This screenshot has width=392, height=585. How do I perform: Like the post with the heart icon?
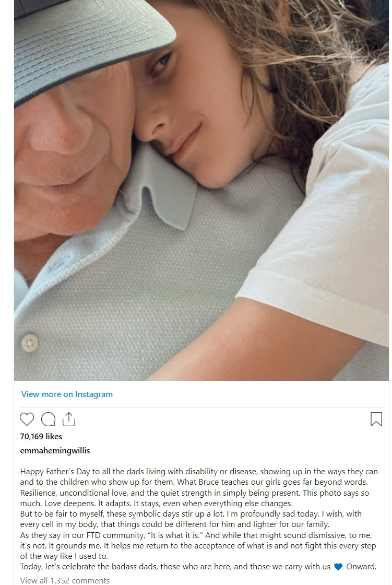[27, 419]
